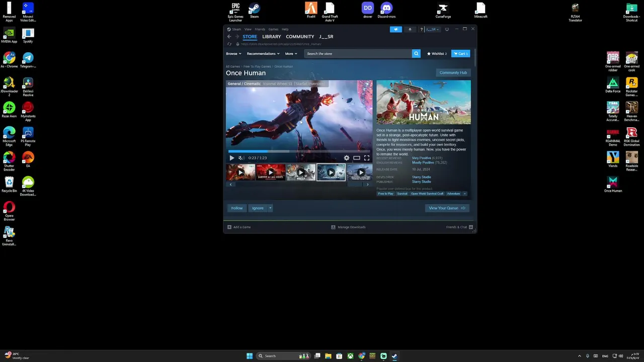
Task: Expand the Recommendations dropdown
Action: point(263,54)
